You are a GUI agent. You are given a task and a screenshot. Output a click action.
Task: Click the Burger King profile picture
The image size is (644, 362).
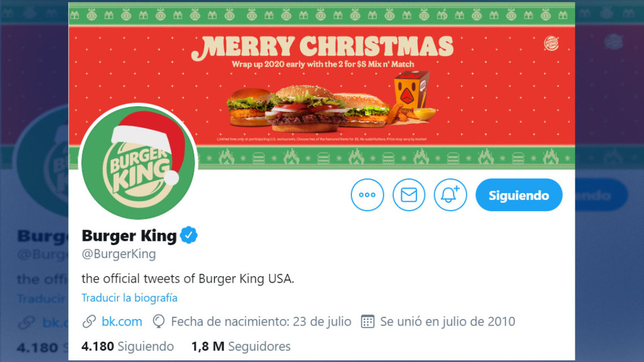pyautogui.click(x=138, y=164)
